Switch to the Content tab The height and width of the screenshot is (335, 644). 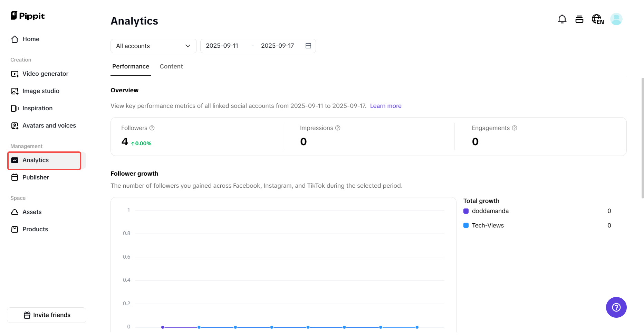pos(171,66)
